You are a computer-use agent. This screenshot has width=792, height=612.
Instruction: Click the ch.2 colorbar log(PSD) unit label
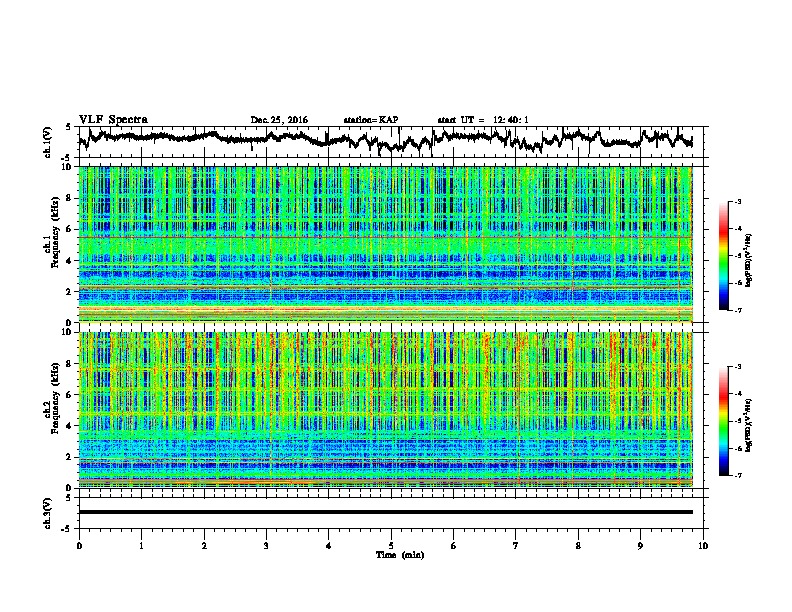point(749,425)
